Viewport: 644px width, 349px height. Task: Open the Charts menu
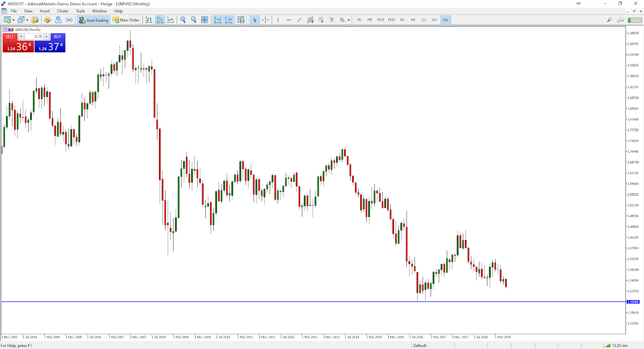tap(62, 11)
